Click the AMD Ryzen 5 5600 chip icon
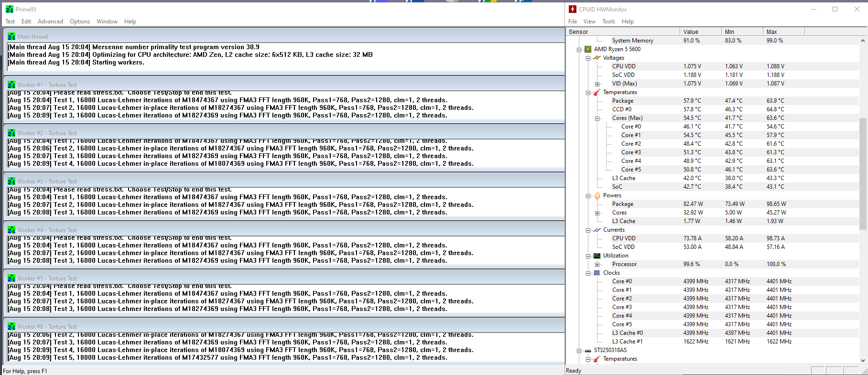The width and height of the screenshot is (868, 375). point(588,49)
